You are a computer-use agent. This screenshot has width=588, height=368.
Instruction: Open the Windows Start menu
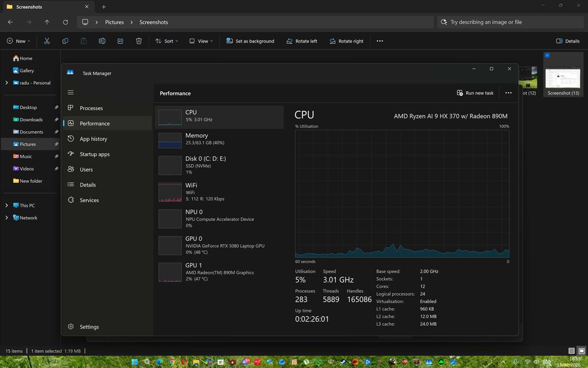[135, 362]
